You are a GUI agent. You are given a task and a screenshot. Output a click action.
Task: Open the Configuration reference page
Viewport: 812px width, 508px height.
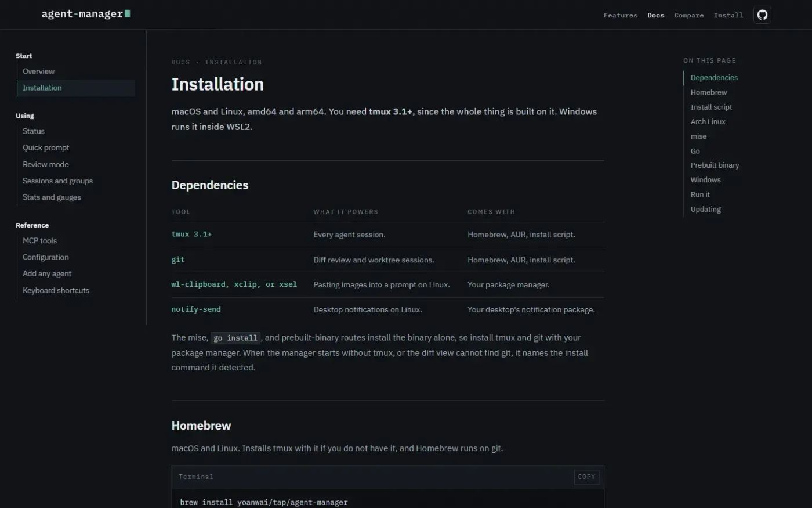coord(45,257)
